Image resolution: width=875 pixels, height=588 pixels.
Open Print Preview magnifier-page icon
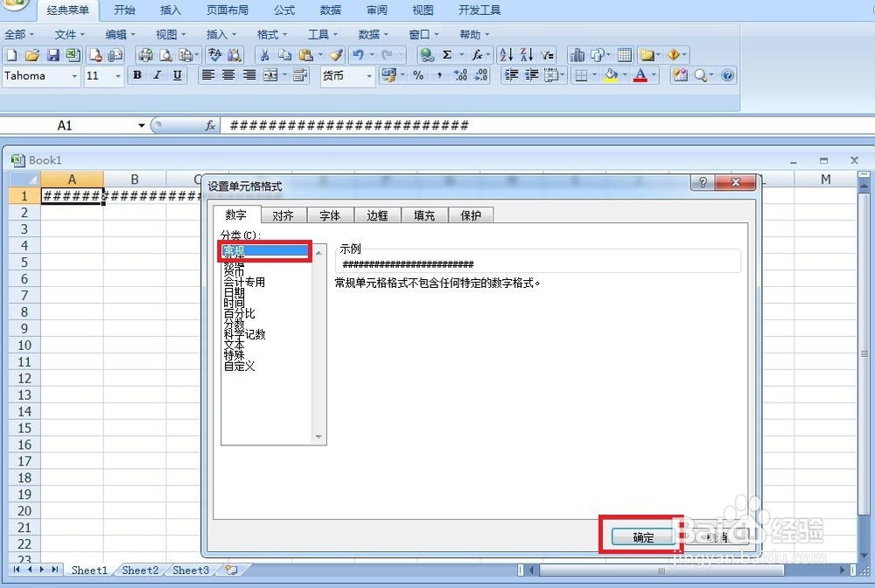165,54
